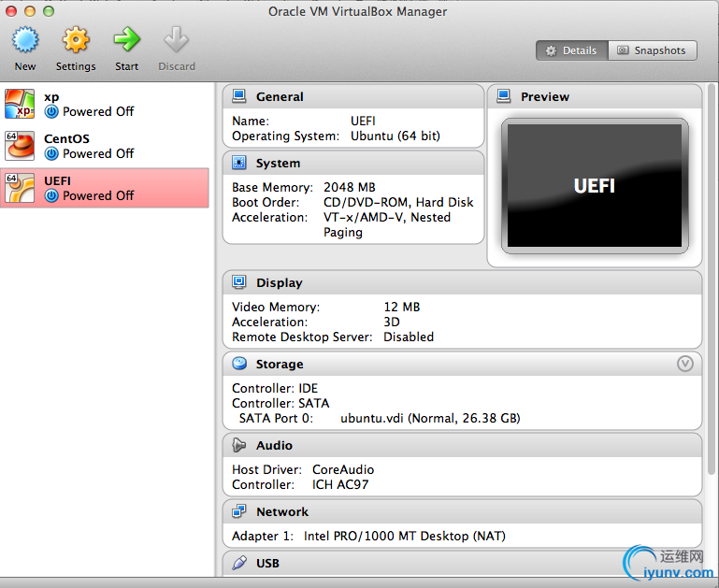Open the General section header
The height and width of the screenshot is (588, 719).
coord(353,96)
